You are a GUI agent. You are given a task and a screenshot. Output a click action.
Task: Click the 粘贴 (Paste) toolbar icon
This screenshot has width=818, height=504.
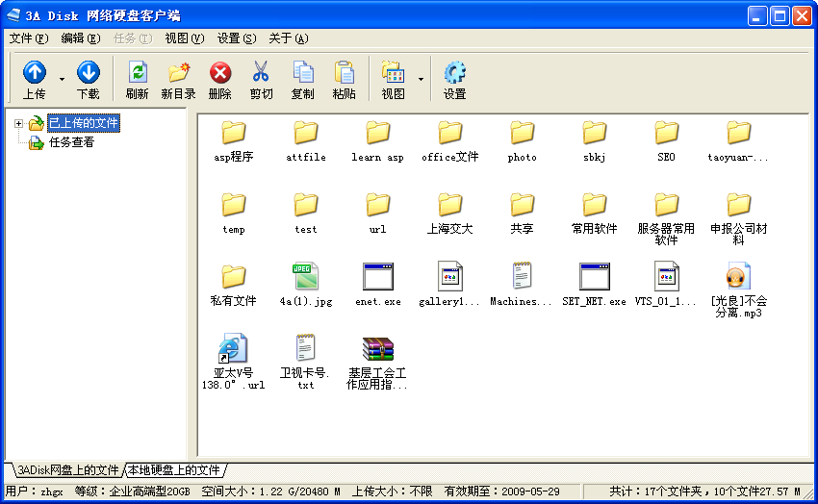coord(344,73)
